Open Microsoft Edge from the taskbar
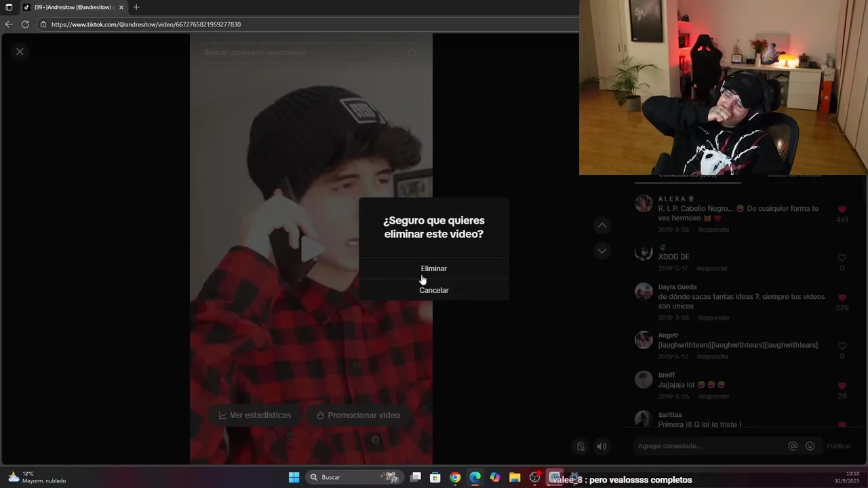868x488 pixels. pos(475,477)
